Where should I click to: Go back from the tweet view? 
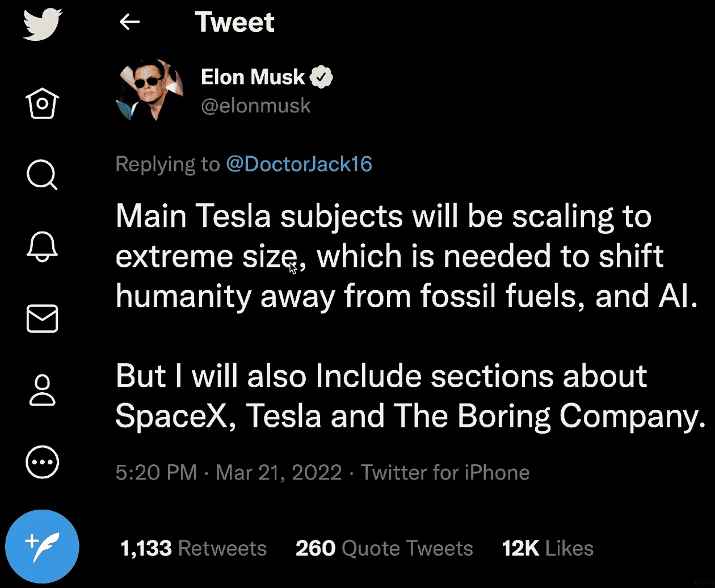tap(129, 22)
